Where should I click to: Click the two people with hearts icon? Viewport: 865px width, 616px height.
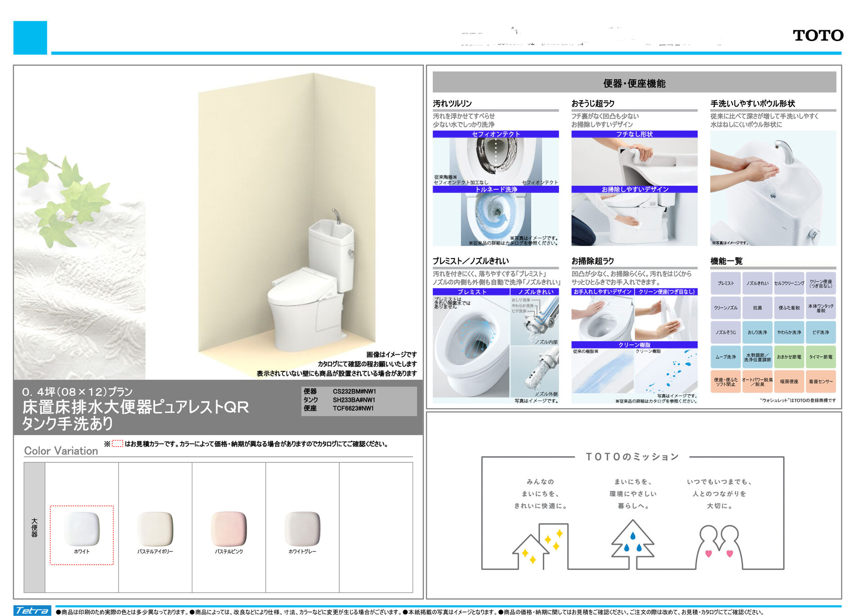[719, 547]
